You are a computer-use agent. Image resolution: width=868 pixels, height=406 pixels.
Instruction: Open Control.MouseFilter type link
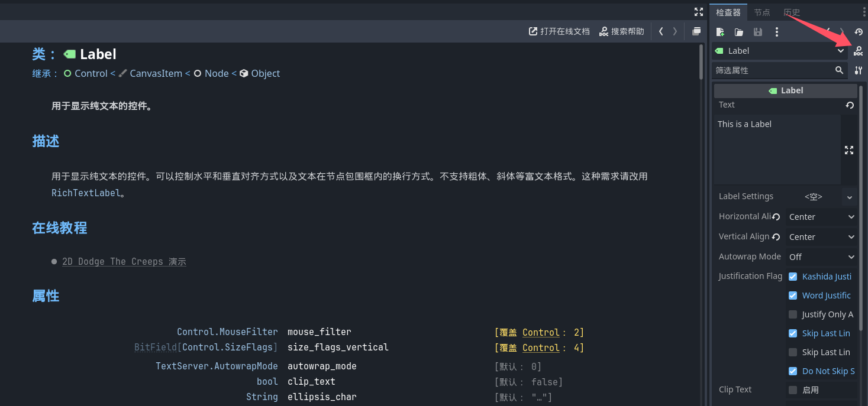227,332
